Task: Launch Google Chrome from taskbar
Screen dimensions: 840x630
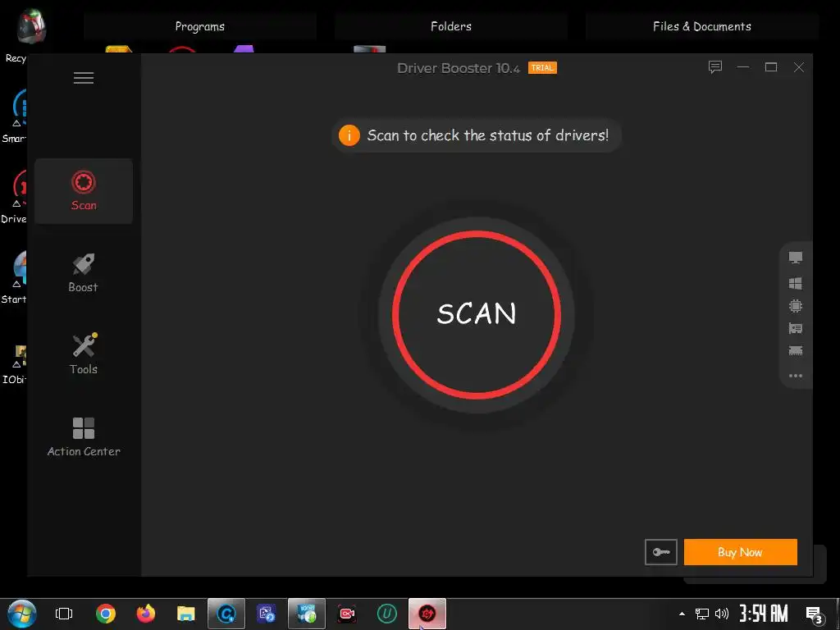Action: click(x=106, y=614)
